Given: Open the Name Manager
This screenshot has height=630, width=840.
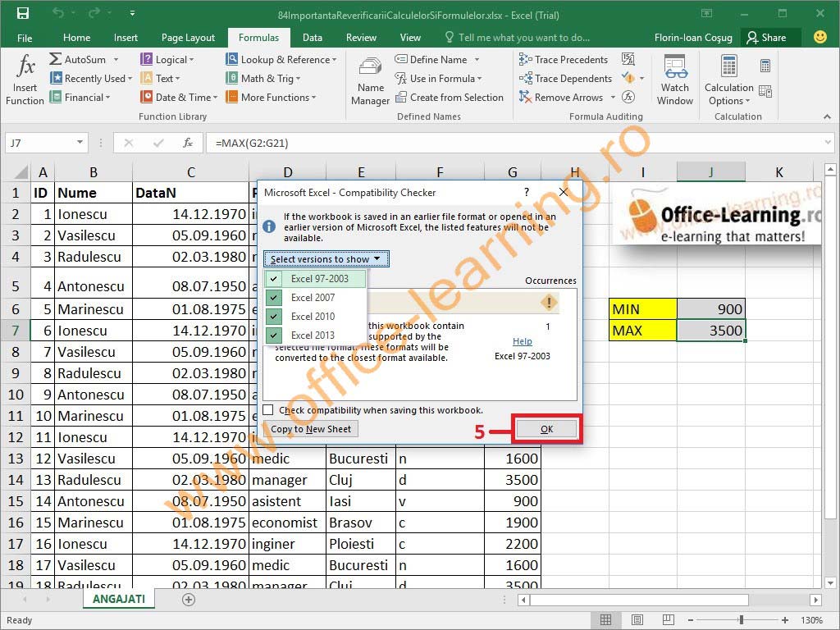Looking at the screenshot, I should [x=370, y=80].
